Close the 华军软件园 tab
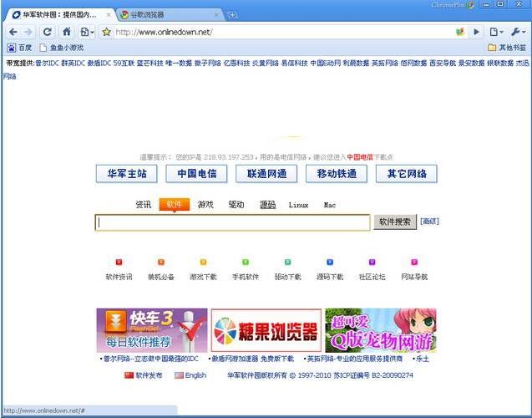532x418 pixels. 109,15
